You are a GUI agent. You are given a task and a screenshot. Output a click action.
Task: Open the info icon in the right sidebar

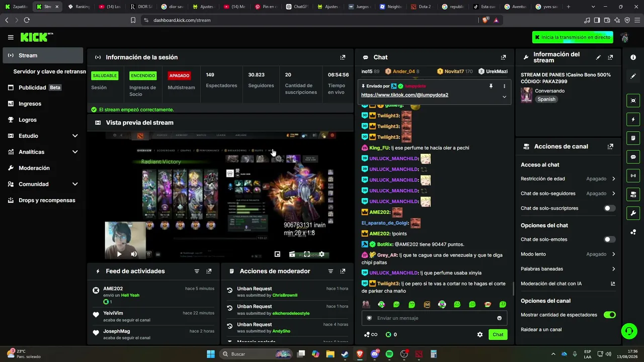pos(633,57)
